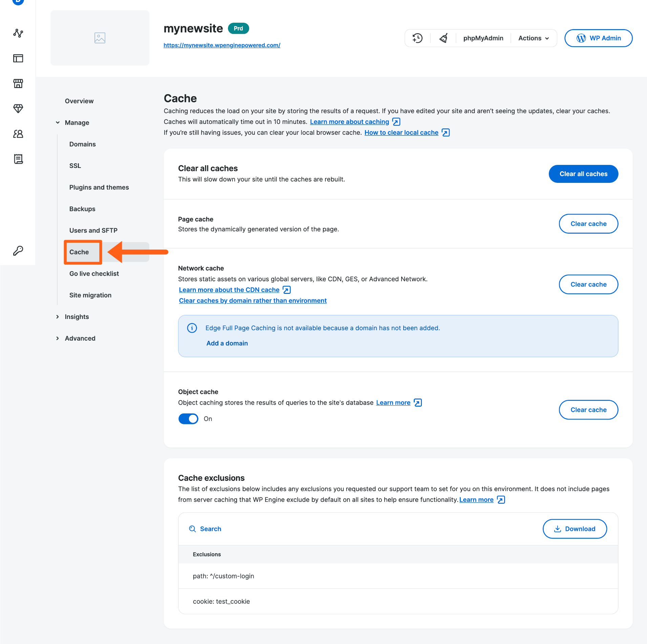This screenshot has width=647, height=644.
Task: Turn off the Object cache toggle
Action: tap(188, 418)
